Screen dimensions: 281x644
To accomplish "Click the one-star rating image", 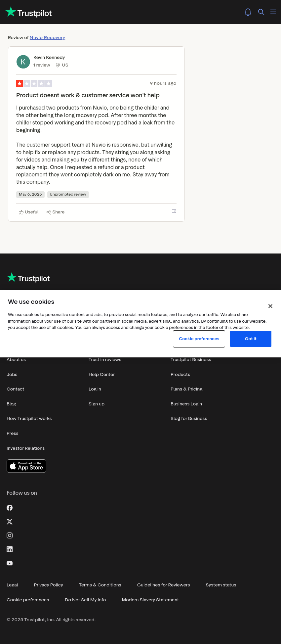I will [x=34, y=83].
